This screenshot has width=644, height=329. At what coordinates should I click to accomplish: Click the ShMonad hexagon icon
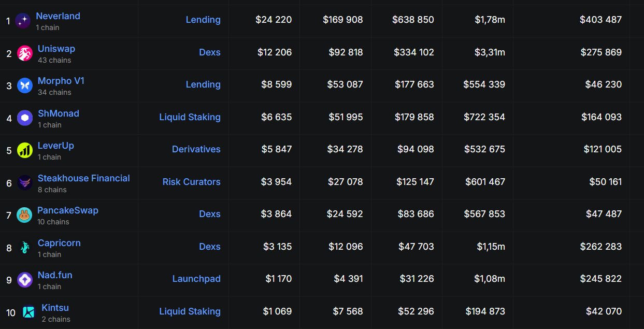(x=25, y=118)
